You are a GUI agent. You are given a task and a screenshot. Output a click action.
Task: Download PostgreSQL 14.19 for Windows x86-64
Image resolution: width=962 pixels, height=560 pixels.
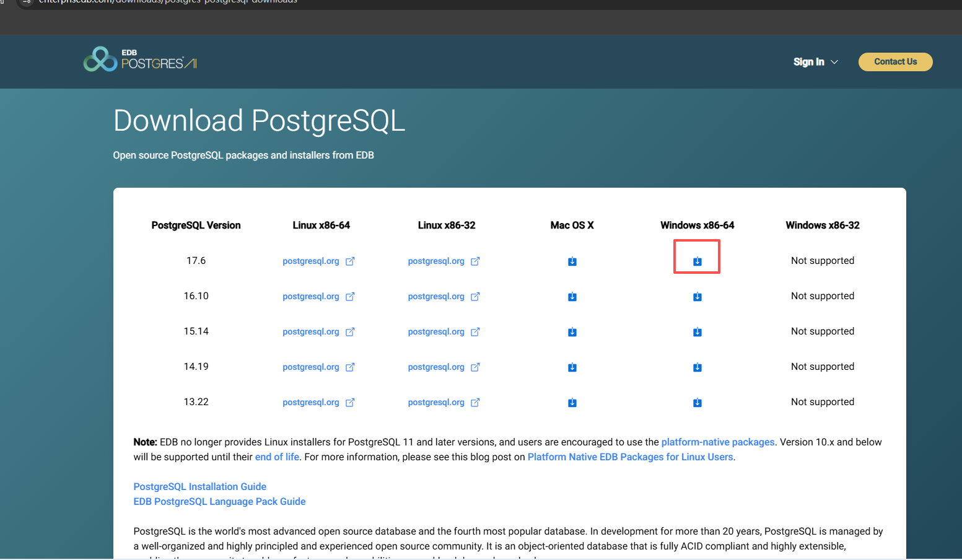coord(697,367)
